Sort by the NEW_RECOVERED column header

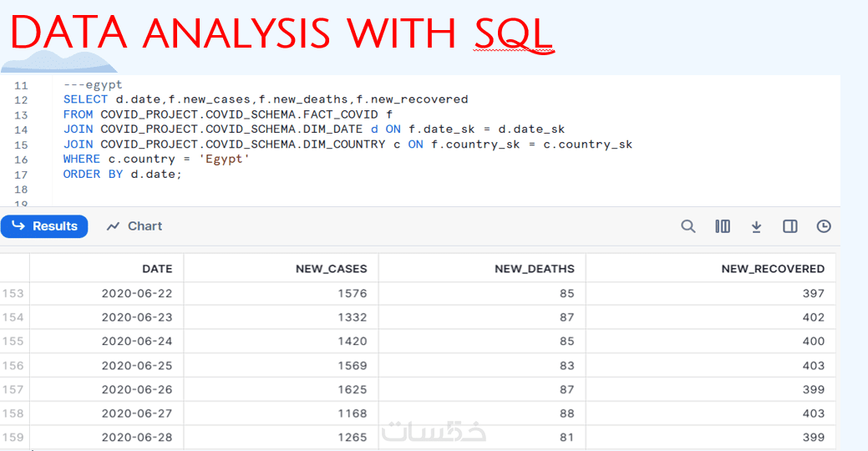[773, 269]
